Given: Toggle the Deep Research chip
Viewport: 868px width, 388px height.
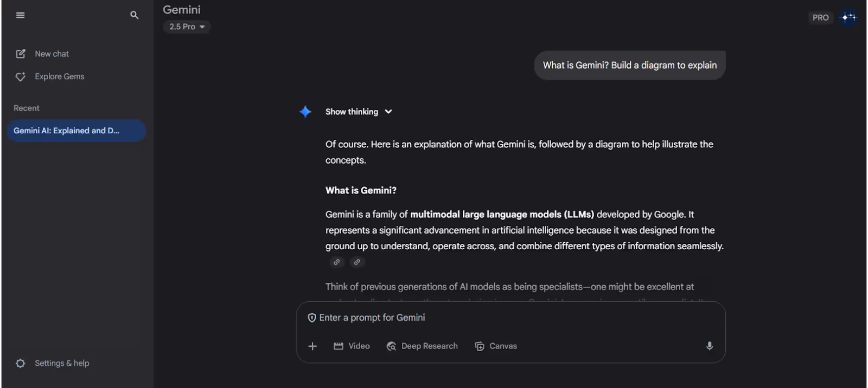Looking at the screenshot, I should [x=422, y=346].
